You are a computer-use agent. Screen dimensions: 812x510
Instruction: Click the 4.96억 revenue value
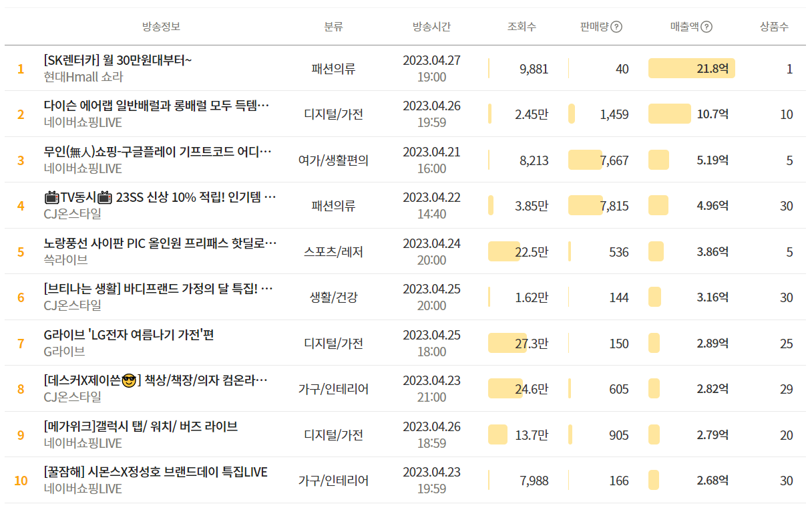713,205
